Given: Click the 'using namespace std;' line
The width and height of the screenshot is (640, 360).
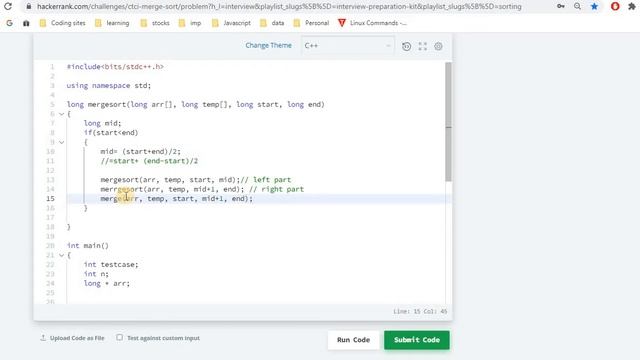Looking at the screenshot, I should pyautogui.click(x=109, y=85).
